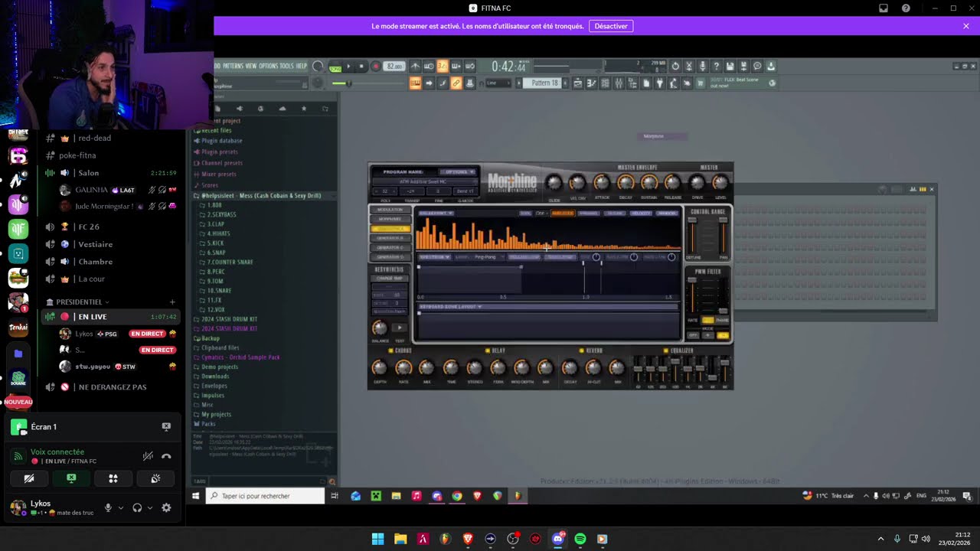Click the 82 tempo field
This screenshot has width=980, height=551.
coord(394,67)
